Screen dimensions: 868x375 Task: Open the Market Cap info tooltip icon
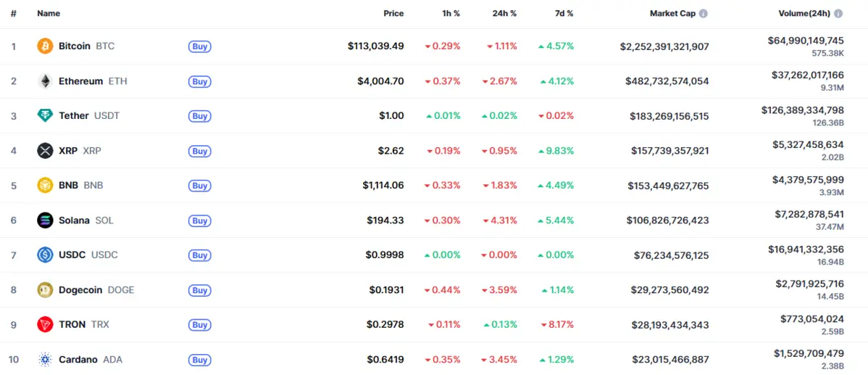click(x=704, y=14)
